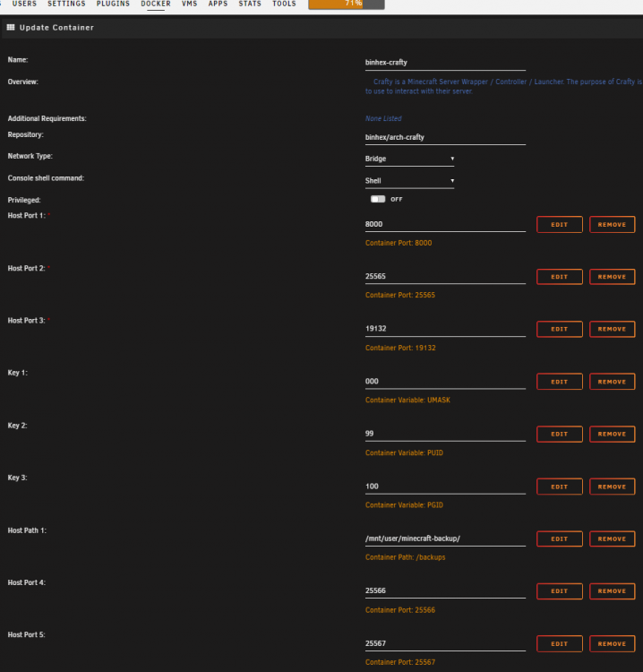Edit Host Port 5 setting
Viewport: 643px width, 672px height.
coord(560,643)
